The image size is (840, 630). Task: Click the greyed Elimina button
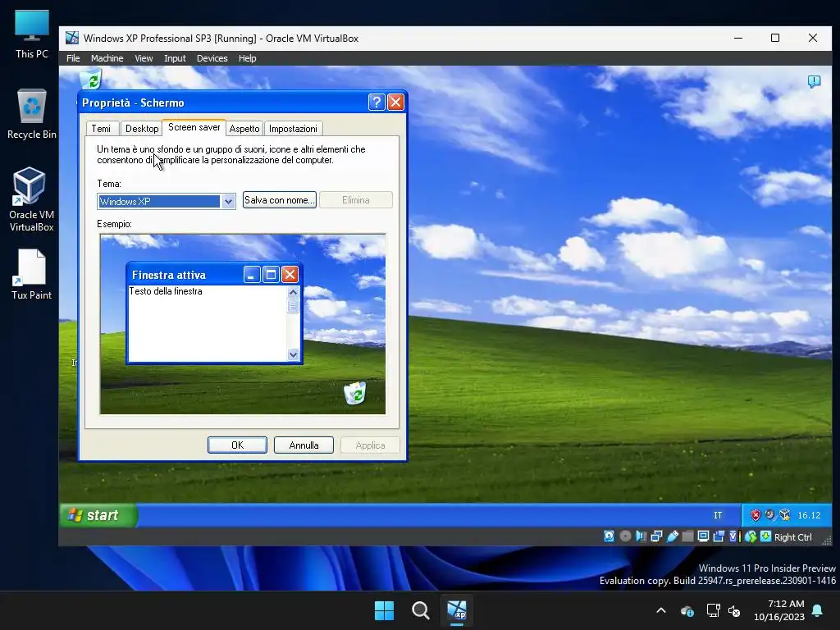(x=356, y=200)
